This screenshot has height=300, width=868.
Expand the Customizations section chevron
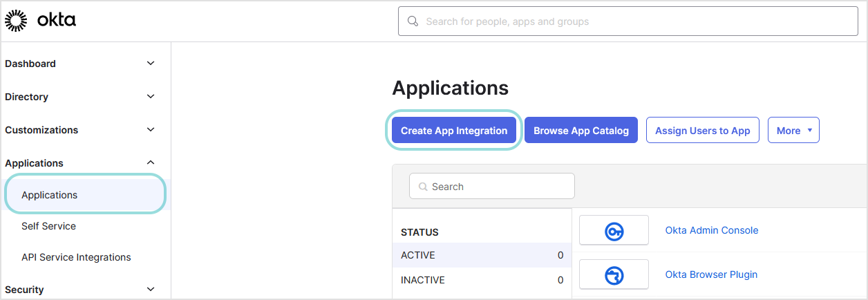151,130
